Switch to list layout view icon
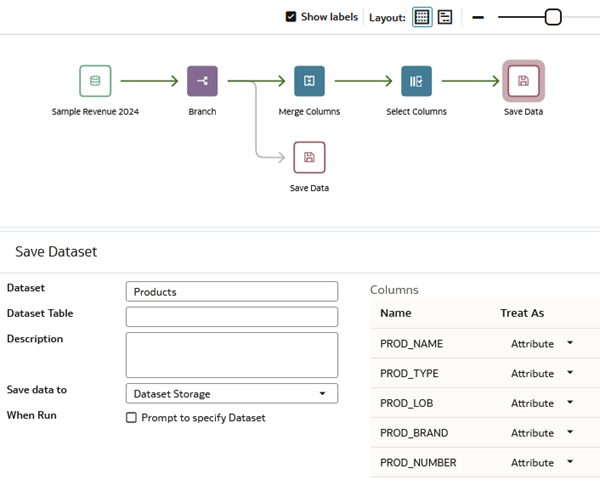The width and height of the screenshot is (600, 485). (x=445, y=17)
